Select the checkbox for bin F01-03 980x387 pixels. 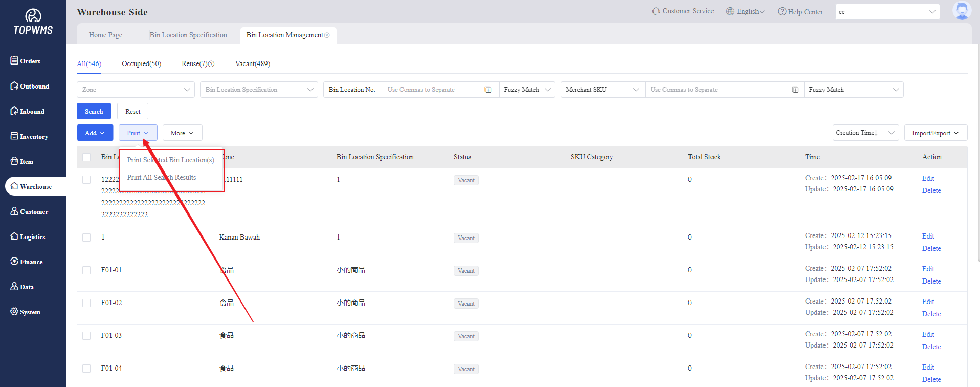(86, 336)
